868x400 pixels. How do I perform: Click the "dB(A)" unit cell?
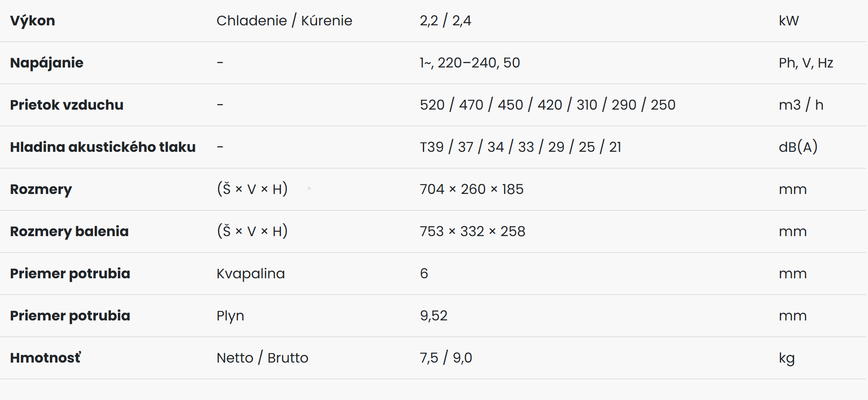(x=798, y=147)
